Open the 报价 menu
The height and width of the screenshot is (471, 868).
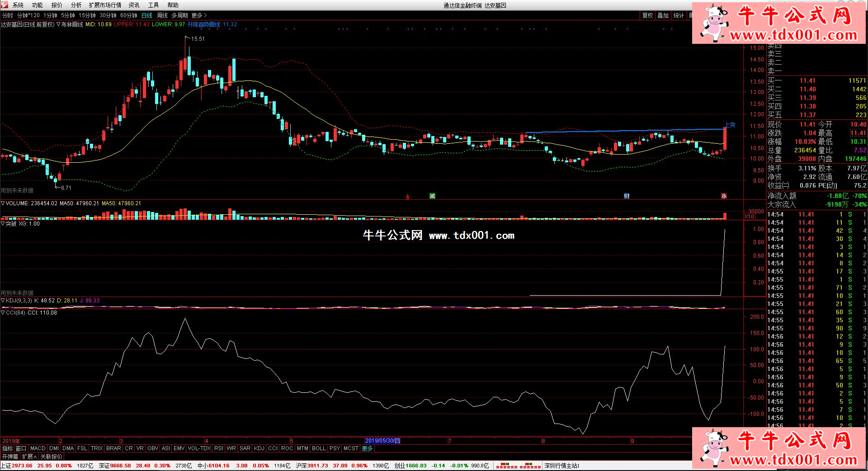(x=57, y=5)
